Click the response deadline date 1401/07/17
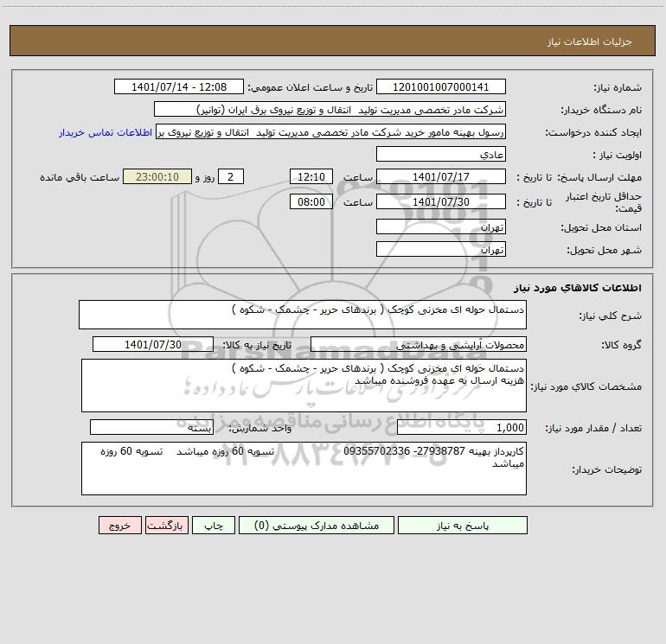This screenshot has width=666, height=644. (x=441, y=176)
